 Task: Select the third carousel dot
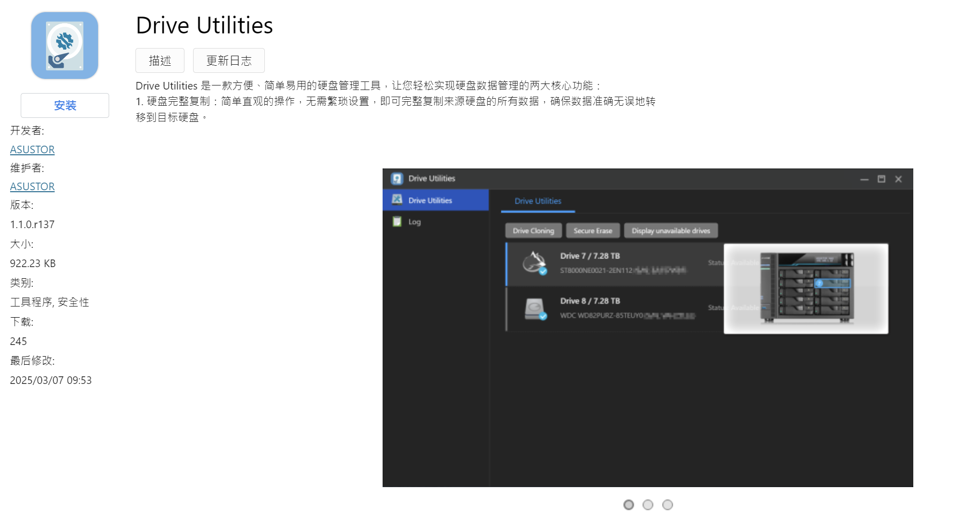(x=668, y=505)
